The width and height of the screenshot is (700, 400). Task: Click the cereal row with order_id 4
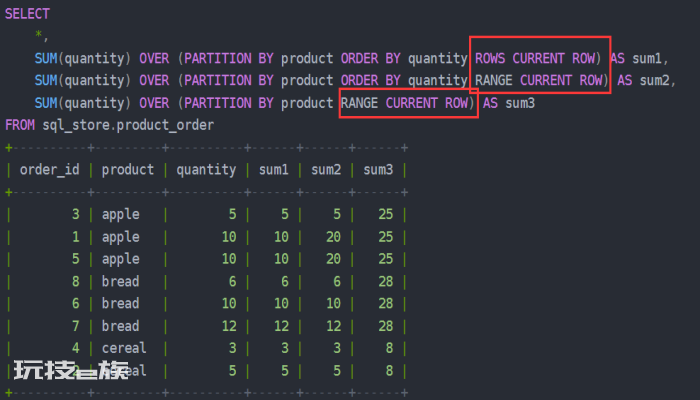206,348
